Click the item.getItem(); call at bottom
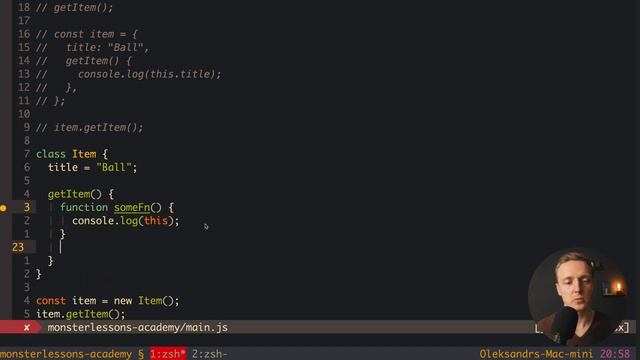 pyautogui.click(x=81, y=314)
